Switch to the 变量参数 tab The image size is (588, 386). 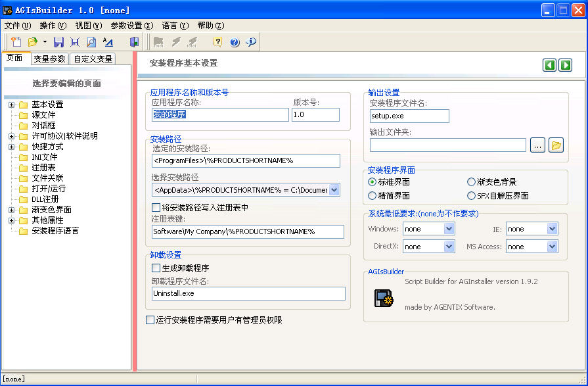pyautogui.click(x=49, y=59)
